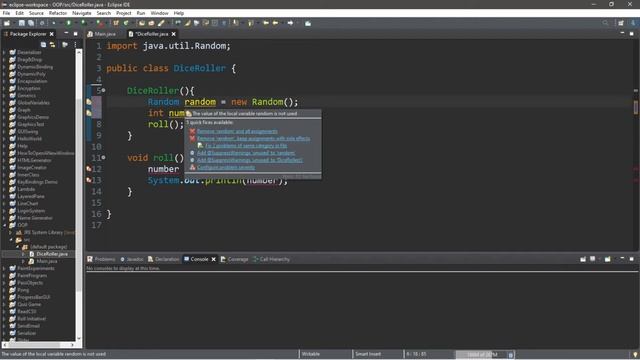Toggle Link with Editor in Package Explorer
This screenshot has height=360, width=640.
(x=52, y=44)
